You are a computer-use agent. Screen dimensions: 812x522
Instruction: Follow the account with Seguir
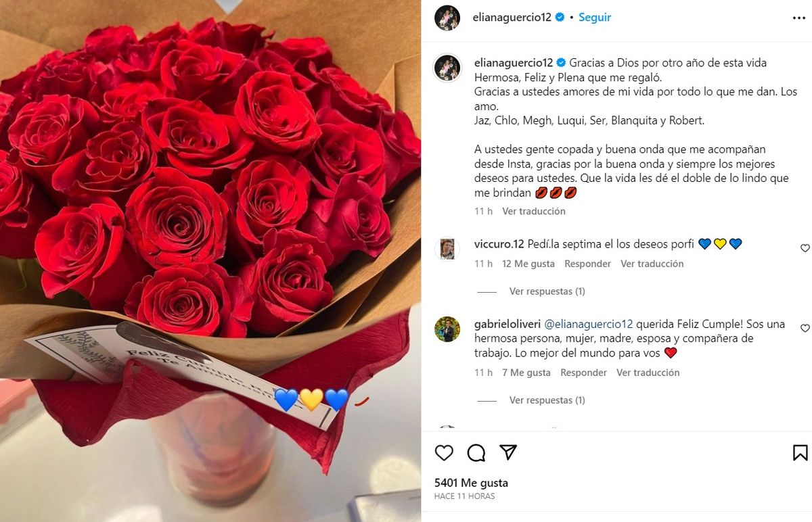coord(595,18)
